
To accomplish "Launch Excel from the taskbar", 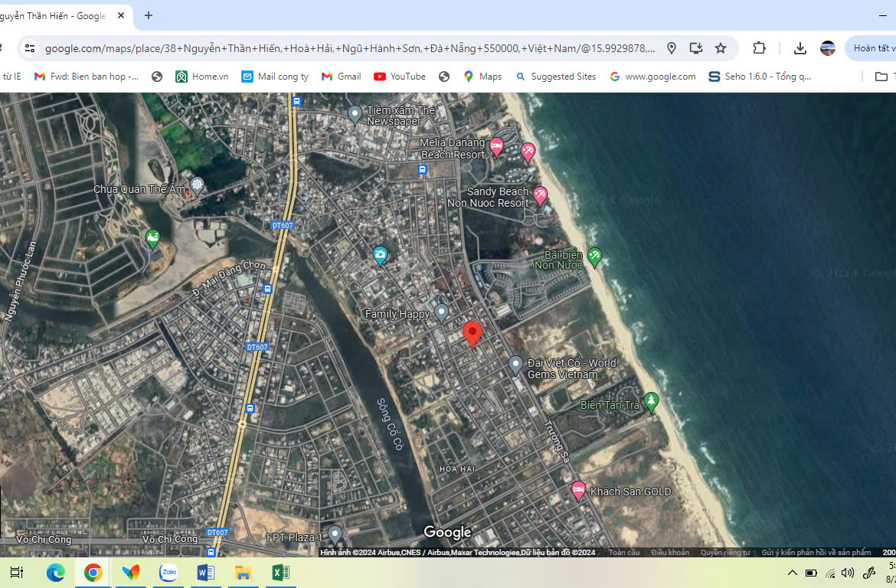I will point(280,573).
